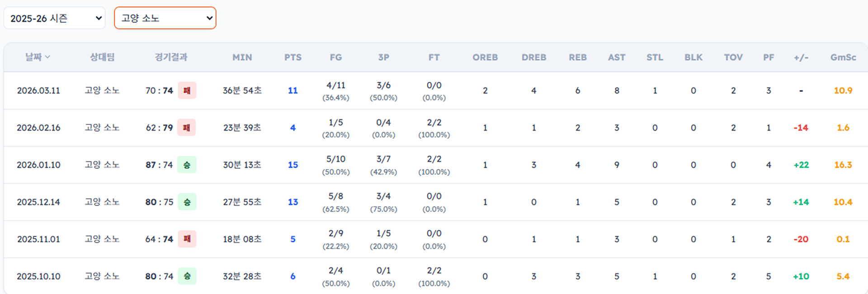Click the MIN column header

[242, 57]
